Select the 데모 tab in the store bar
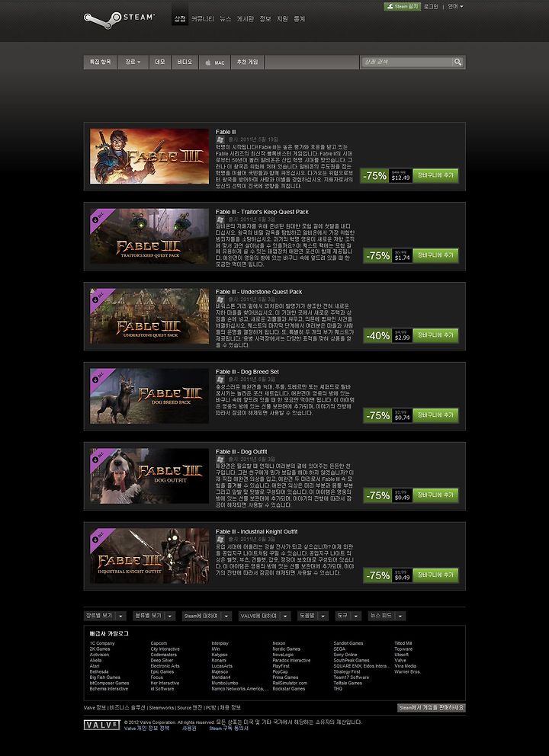The width and height of the screenshot is (549, 756). point(159,62)
